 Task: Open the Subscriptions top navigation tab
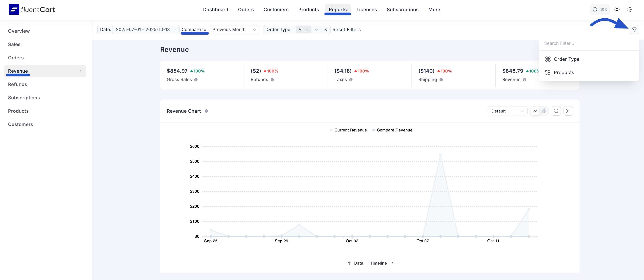(x=402, y=10)
